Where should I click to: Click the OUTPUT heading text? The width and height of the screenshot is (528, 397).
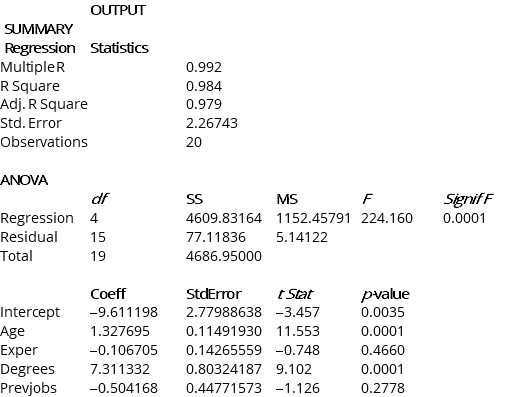point(118,10)
